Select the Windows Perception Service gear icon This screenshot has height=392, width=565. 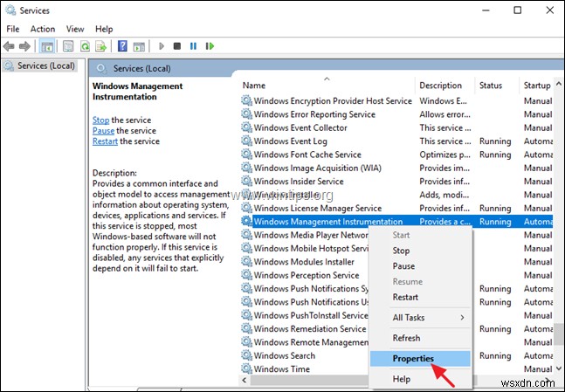246,275
